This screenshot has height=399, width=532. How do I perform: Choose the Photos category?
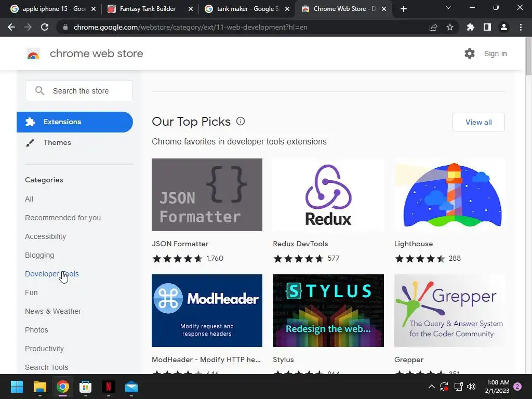pos(36,330)
